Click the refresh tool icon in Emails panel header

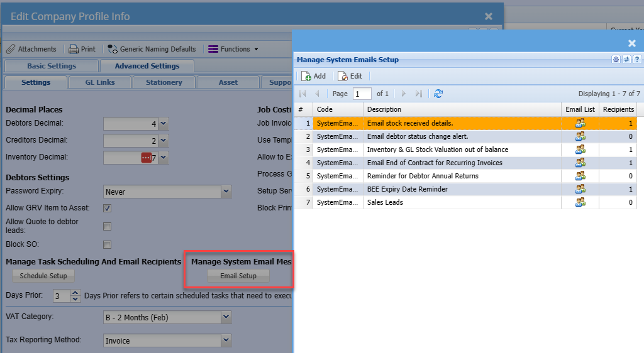pos(626,60)
